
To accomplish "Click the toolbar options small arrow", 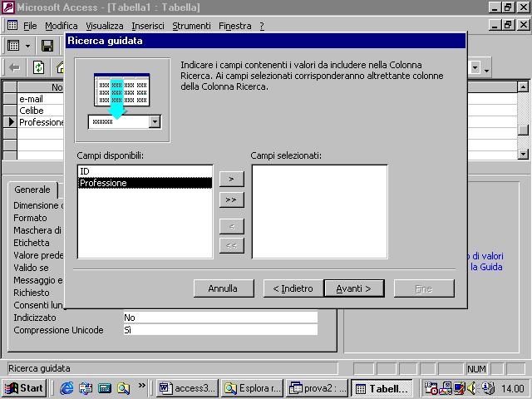I will tap(486, 70).
